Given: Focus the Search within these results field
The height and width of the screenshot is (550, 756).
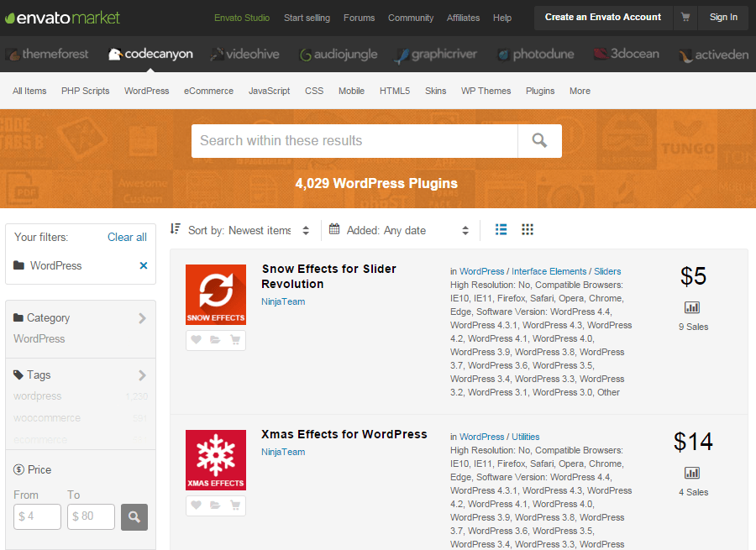Looking at the screenshot, I should [354, 141].
